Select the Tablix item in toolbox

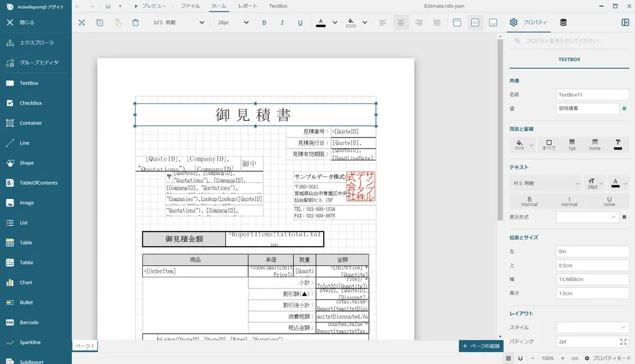tap(27, 263)
